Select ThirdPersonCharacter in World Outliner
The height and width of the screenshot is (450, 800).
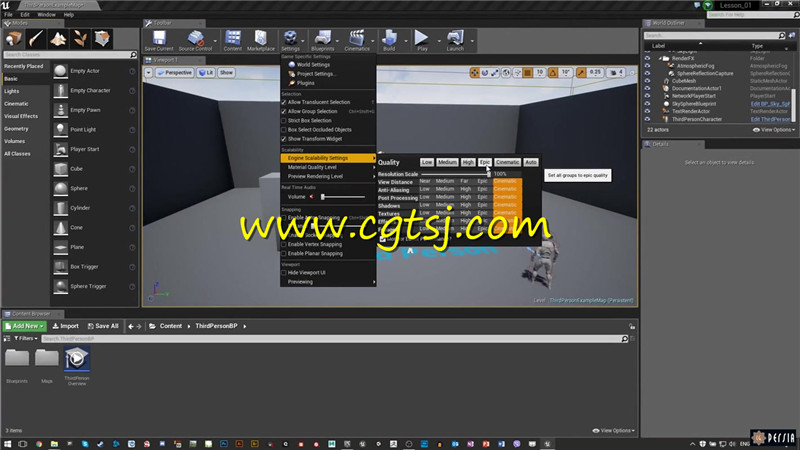696,119
